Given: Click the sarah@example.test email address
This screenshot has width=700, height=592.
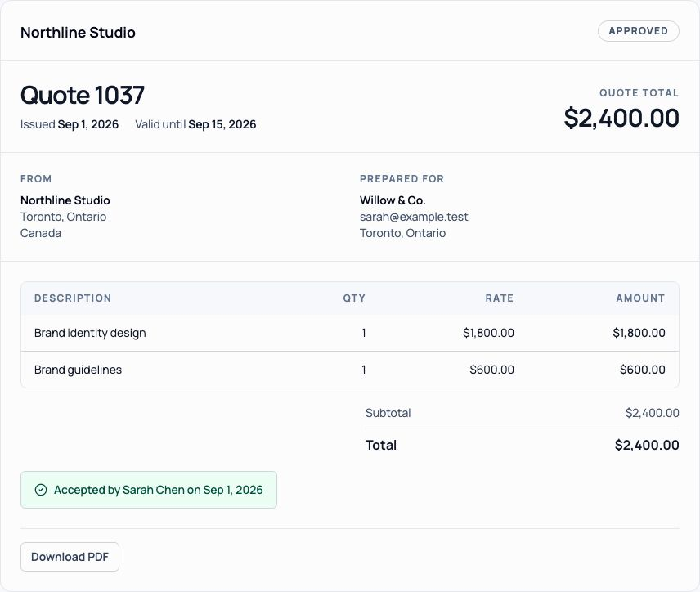Looking at the screenshot, I should pos(414,217).
